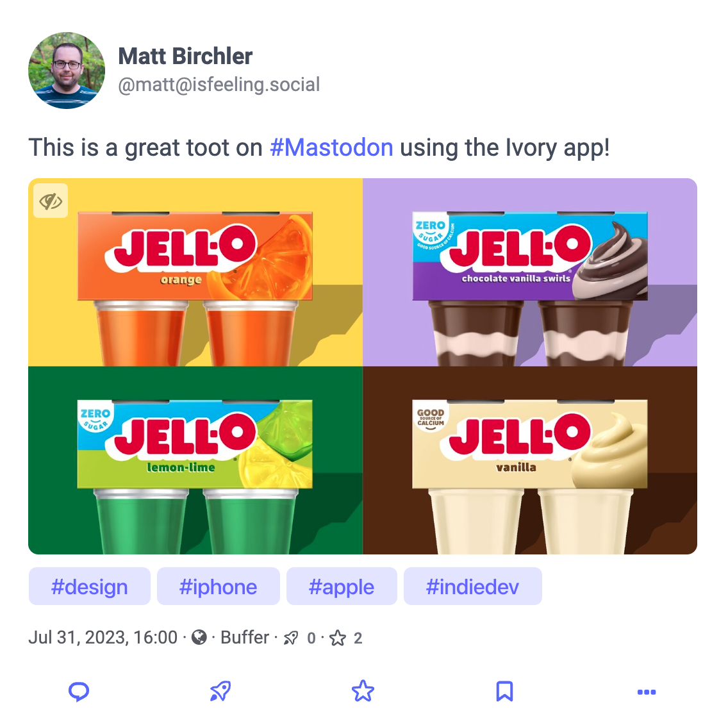The width and height of the screenshot is (728, 723).
Task: Click the Matt Birchler display name
Action: pyautogui.click(x=185, y=56)
